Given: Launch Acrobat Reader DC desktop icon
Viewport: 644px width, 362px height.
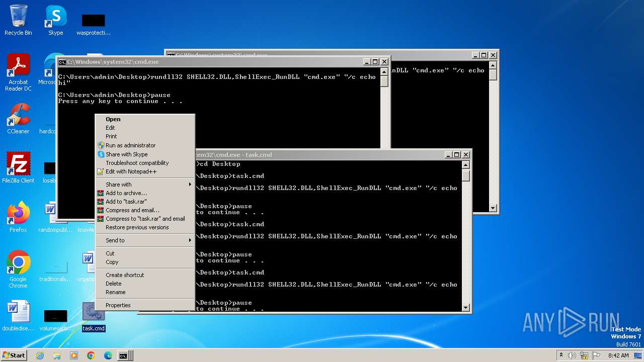Looking at the screenshot, I should [x=18, y=72].
